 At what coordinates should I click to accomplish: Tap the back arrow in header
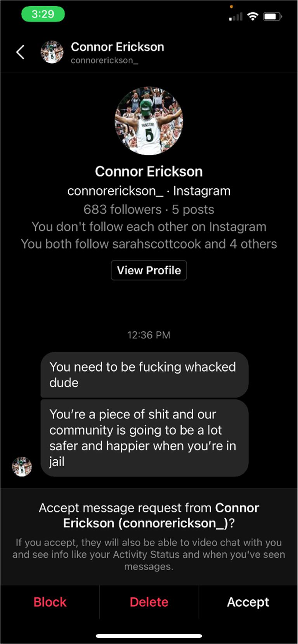point(20,52)
